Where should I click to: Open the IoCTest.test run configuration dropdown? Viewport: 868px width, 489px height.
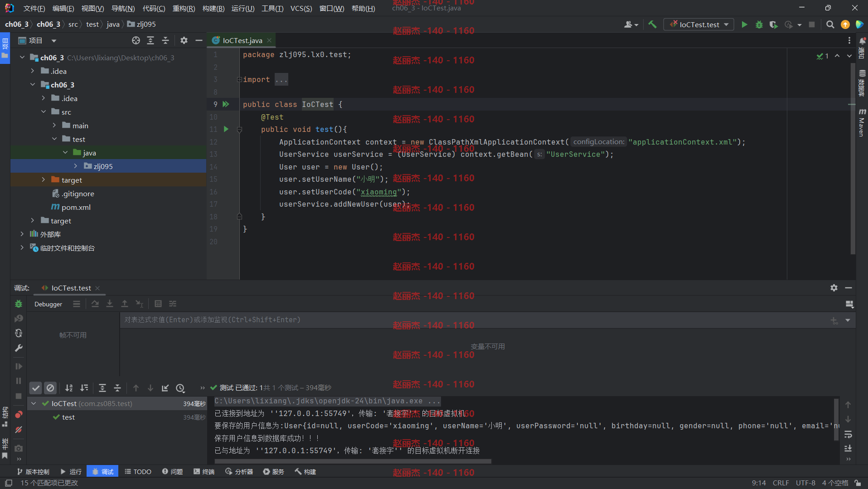coord(699,24)
